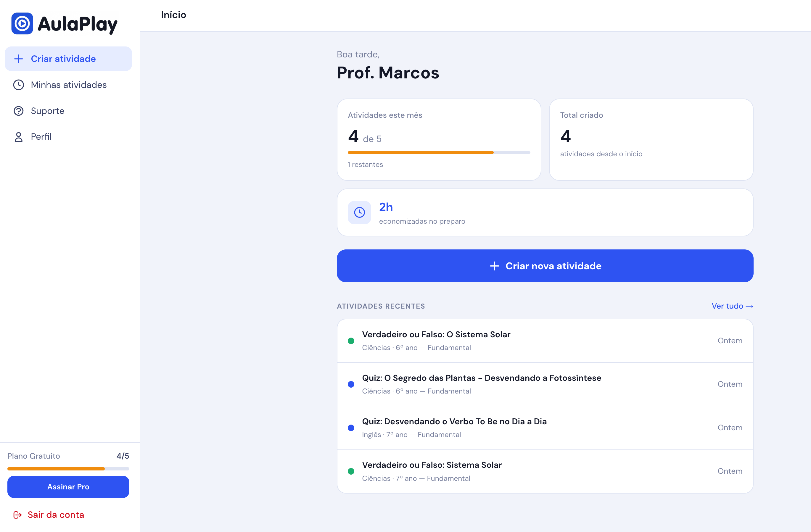The image size is (811, 532).
Task: Go to the Suporte page
Action: click(x=47, y=111)
